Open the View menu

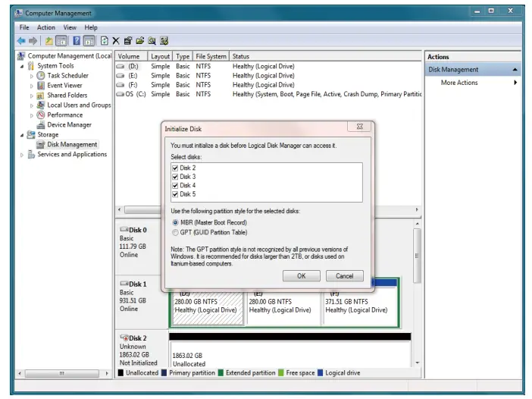click(70, 27)
